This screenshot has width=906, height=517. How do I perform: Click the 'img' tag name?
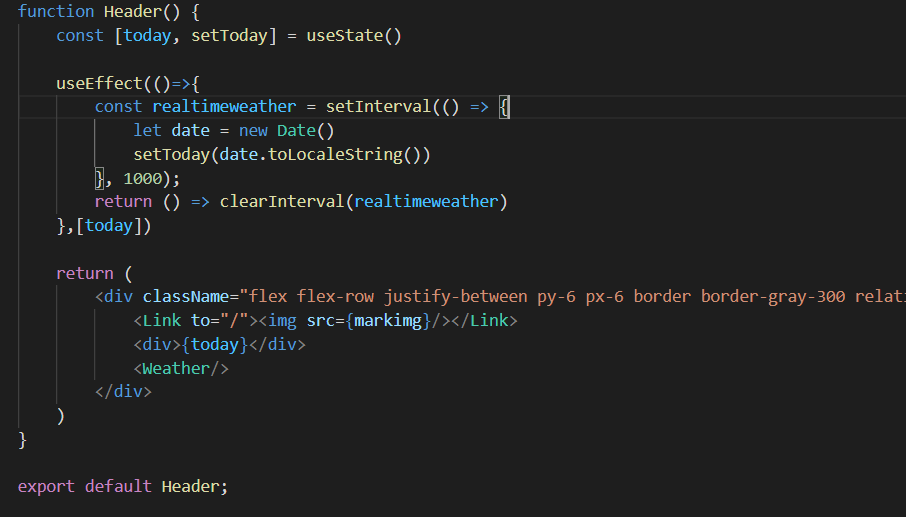tap(282, 320)
